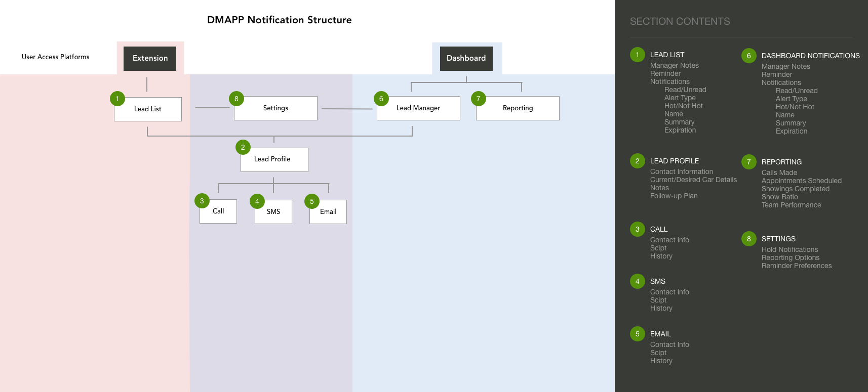Click the LEAD LIST section heading

pyautogui.click(x=667, y=55)
